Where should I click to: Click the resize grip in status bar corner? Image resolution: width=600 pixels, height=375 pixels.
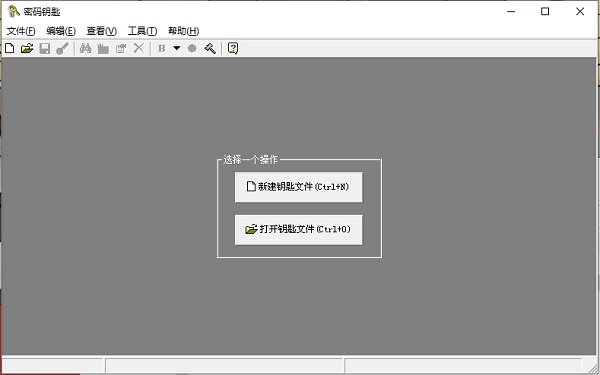pos(592,367)
